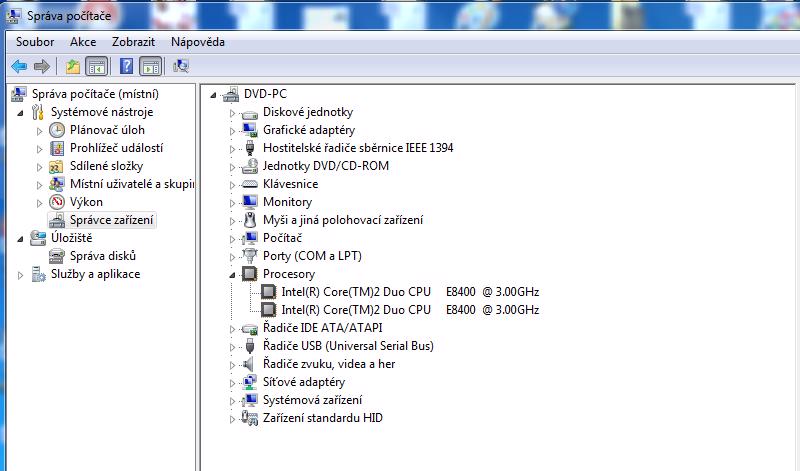Click the Back arrow toolbar icon
This screenshot has height=471, width=800.
[x=19, y=66]
